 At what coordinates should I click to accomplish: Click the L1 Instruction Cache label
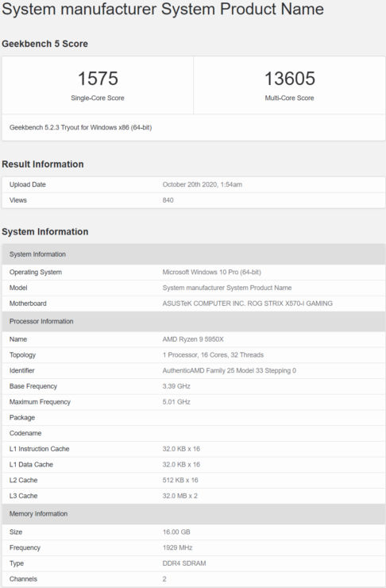40,449
